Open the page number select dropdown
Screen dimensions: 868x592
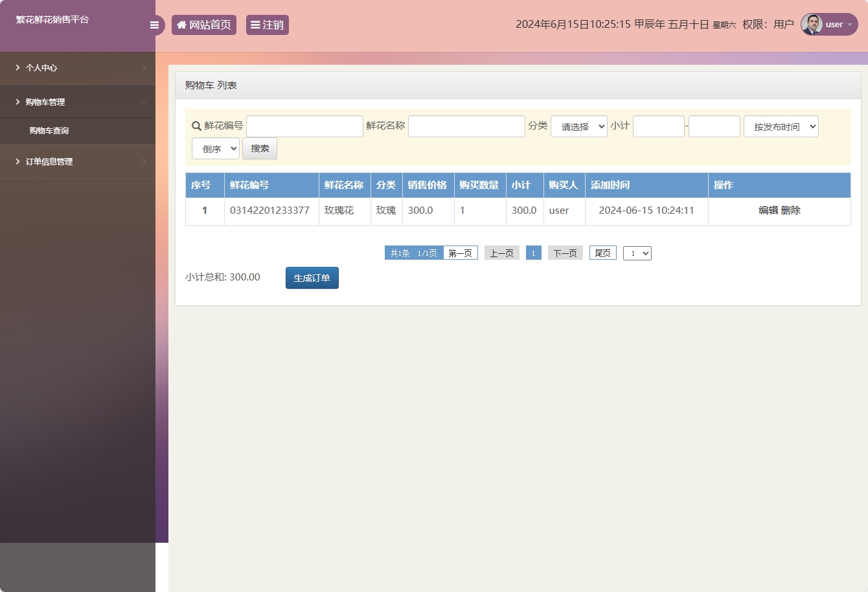[x=637, y=253]
